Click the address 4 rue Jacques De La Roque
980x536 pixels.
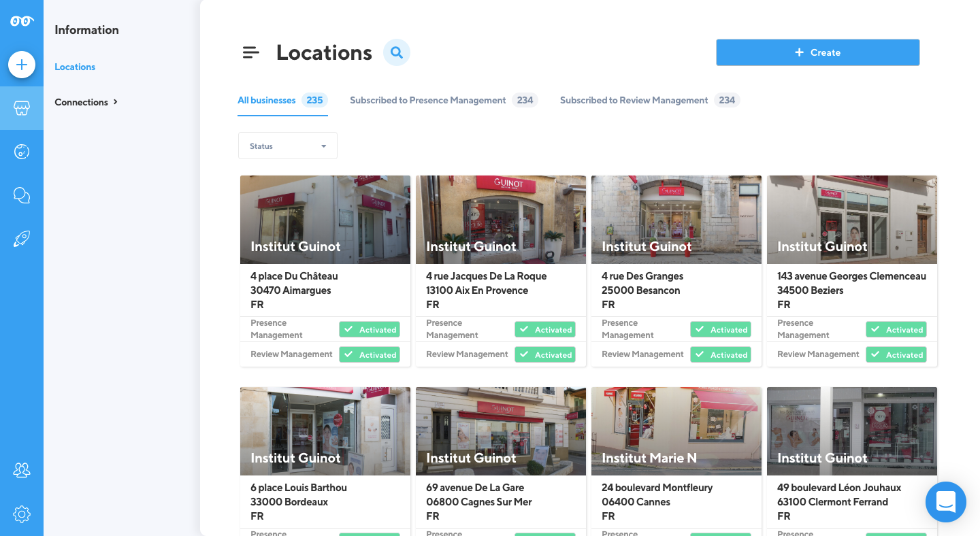click(x=487, y=276)
